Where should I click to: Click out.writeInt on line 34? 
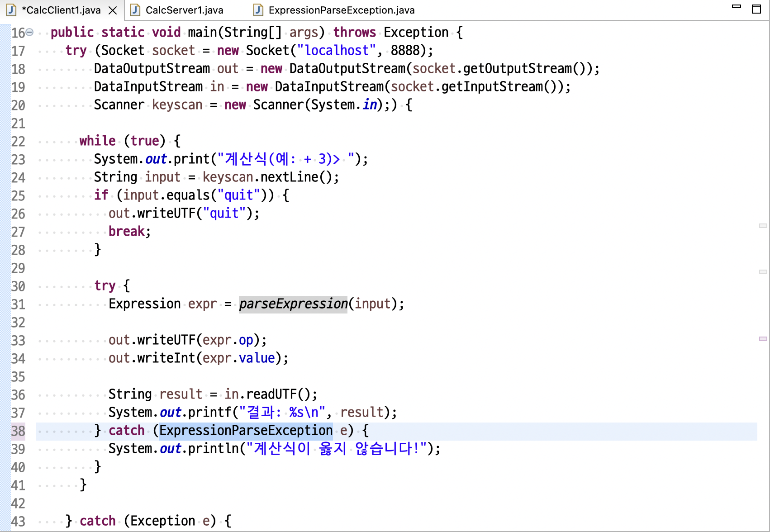point(152,358)
